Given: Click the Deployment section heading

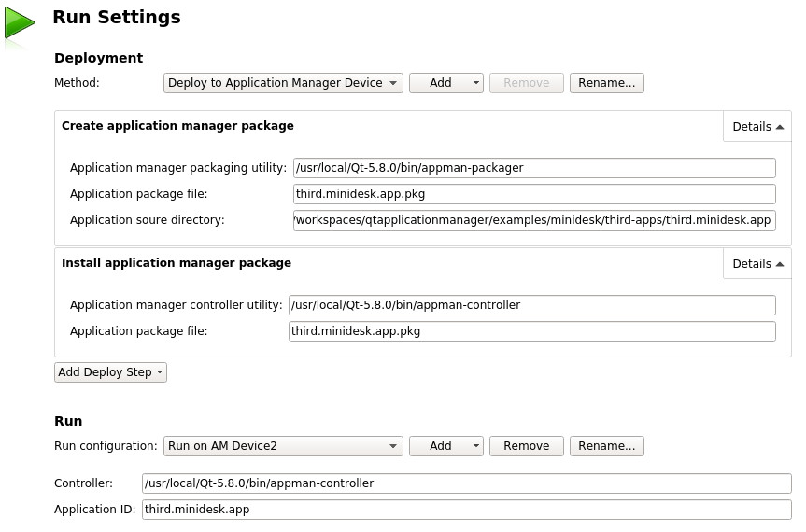Looking at the screenshot, I should [x=99, y=58].
